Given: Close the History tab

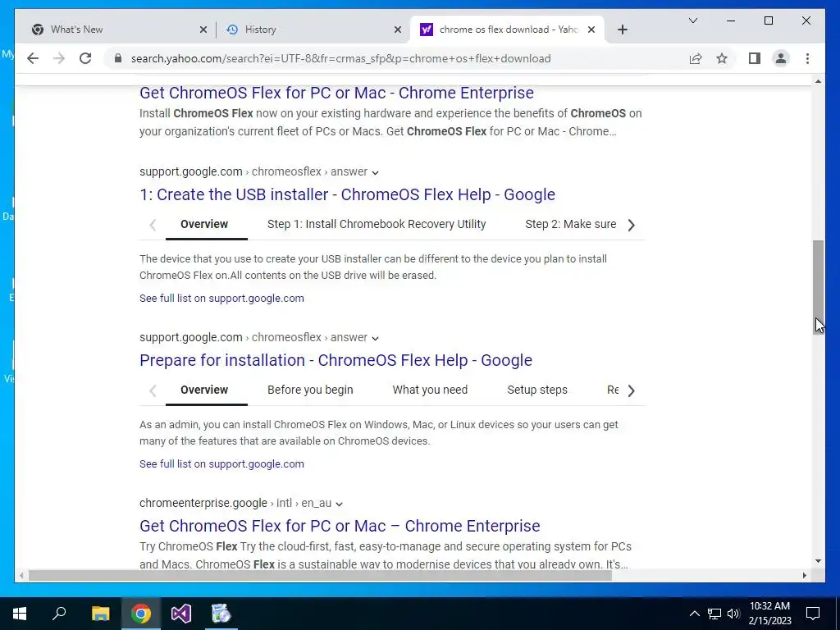Looking at the screenshot, I should [x=398, y=30].
